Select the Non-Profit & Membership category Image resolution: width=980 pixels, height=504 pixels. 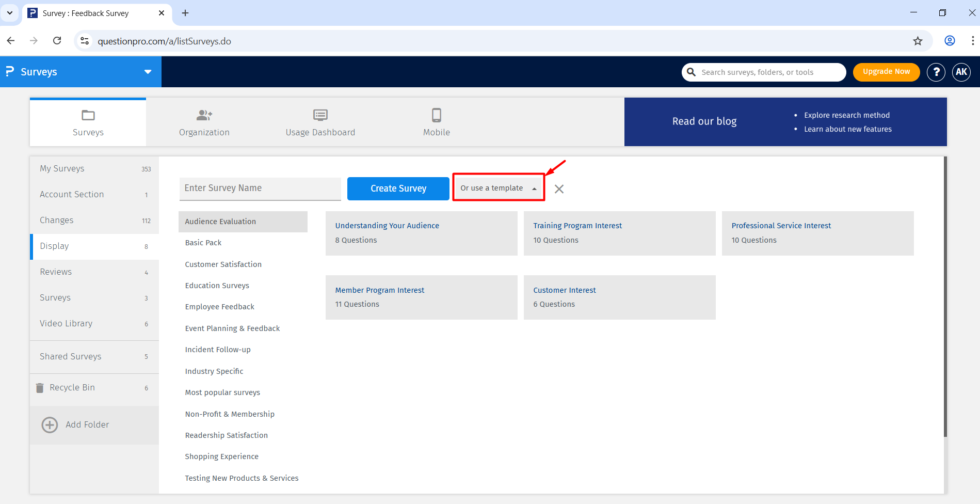[243, 414]
